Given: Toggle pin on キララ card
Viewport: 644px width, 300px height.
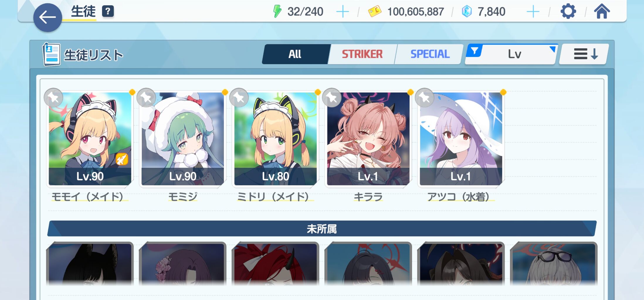Looking at the screenshot, I should point(332,98).
